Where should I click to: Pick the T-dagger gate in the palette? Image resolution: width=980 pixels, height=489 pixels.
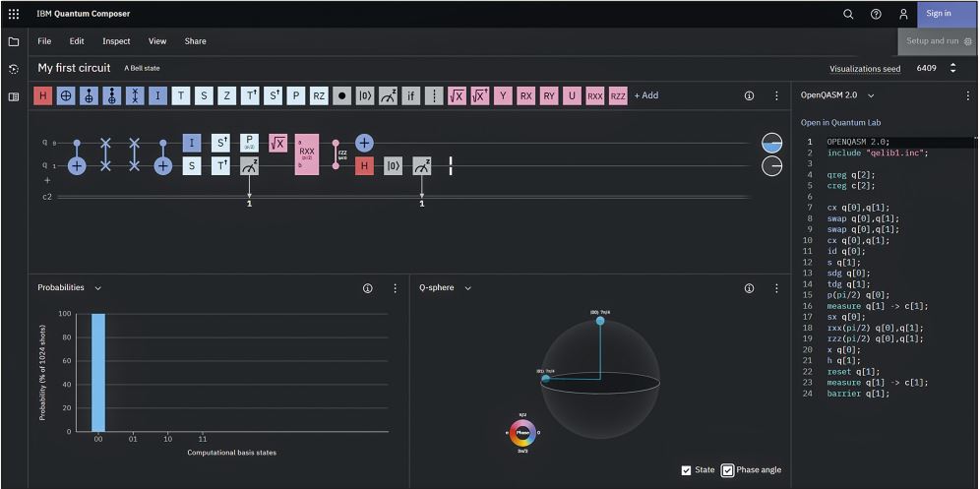click(250, 95)
